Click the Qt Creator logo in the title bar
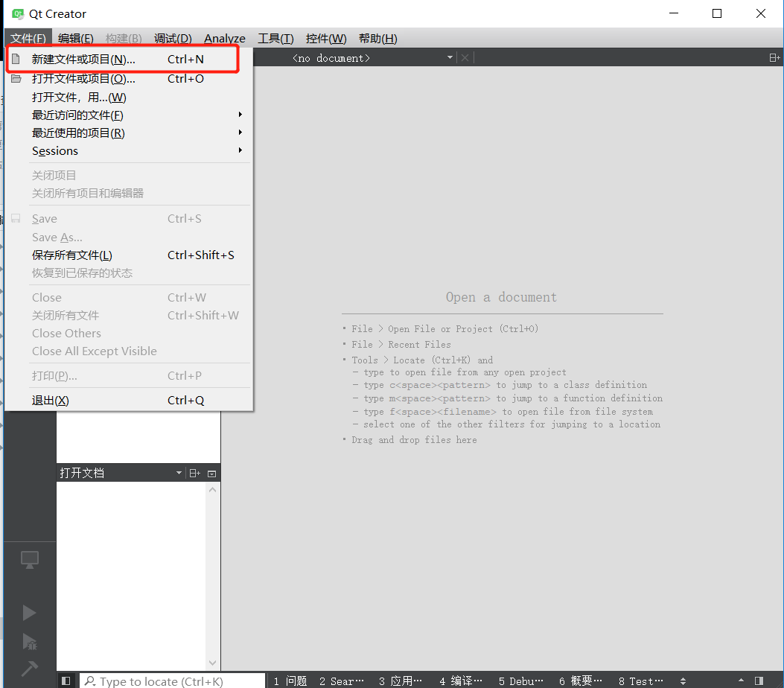This screenshot has width=784, height=688. click(x=18, y=13)
